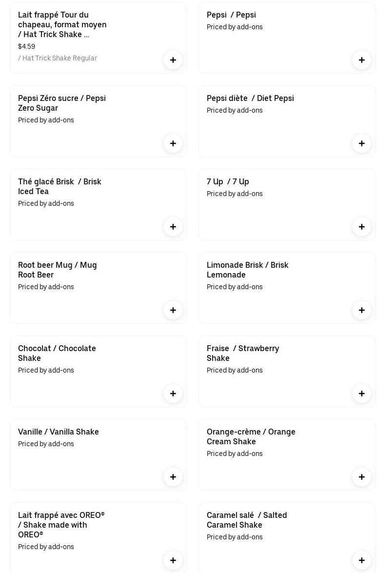The width and height of the screenshot is (392, 573).
Task: Add Chocolate Shake to order
Action: click(x=173, y=394)
